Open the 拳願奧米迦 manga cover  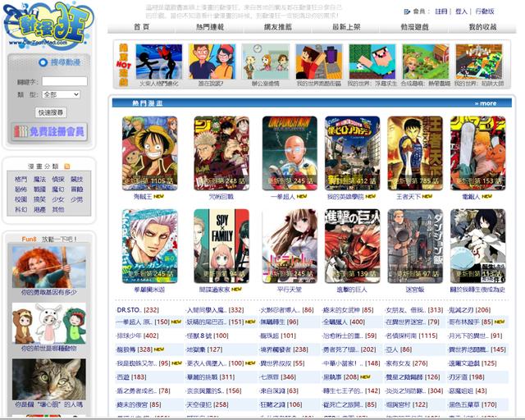click(x=149, y=246)
